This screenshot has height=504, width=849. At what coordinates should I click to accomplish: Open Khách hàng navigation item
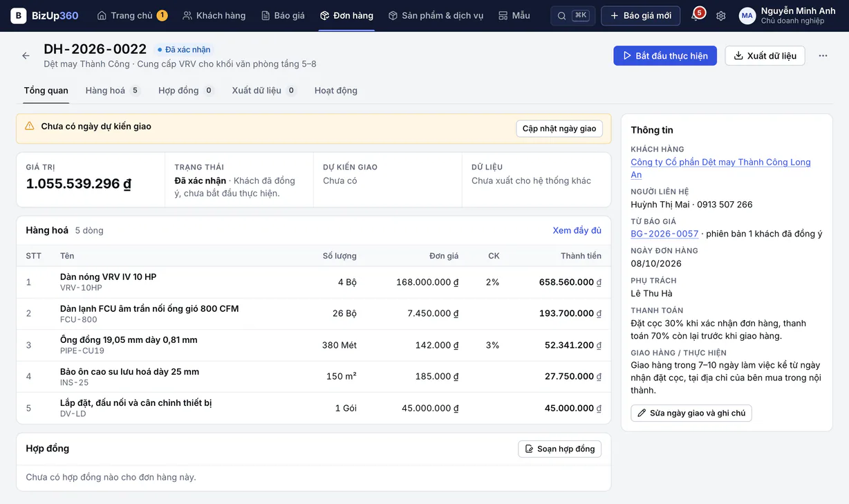click(x=214, y=15)
